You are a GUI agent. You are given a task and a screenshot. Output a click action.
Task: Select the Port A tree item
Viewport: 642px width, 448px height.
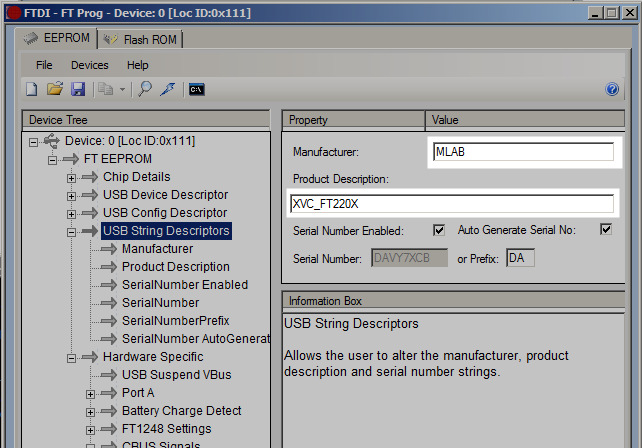[138, 393]
